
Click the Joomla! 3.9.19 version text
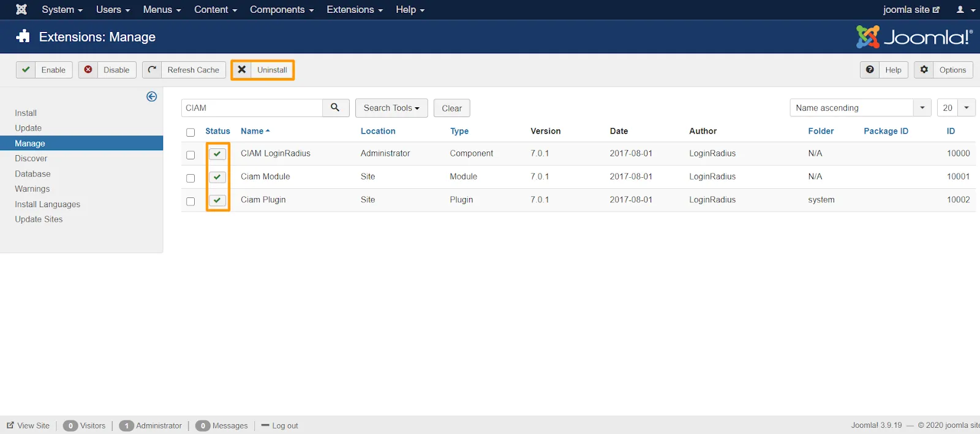[876, 425]
